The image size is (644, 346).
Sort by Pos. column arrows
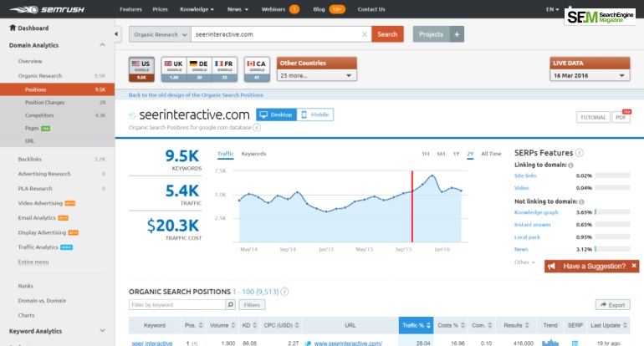point(201,325)
